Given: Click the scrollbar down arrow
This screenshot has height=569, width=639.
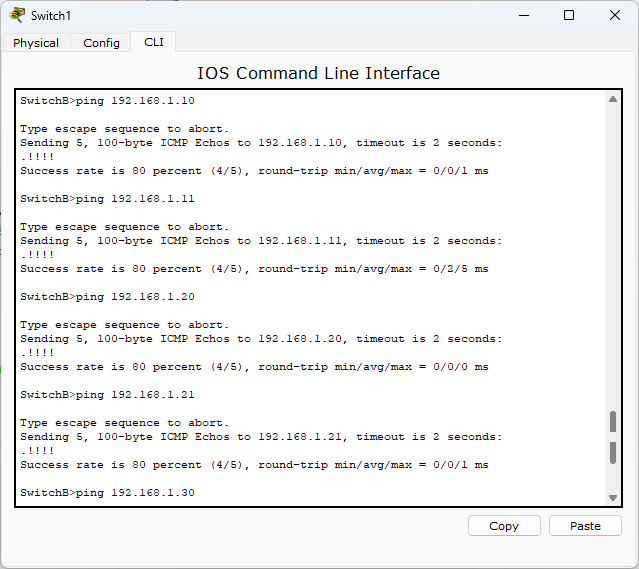Looking at the screenshot, I should (x=613, y=498).
